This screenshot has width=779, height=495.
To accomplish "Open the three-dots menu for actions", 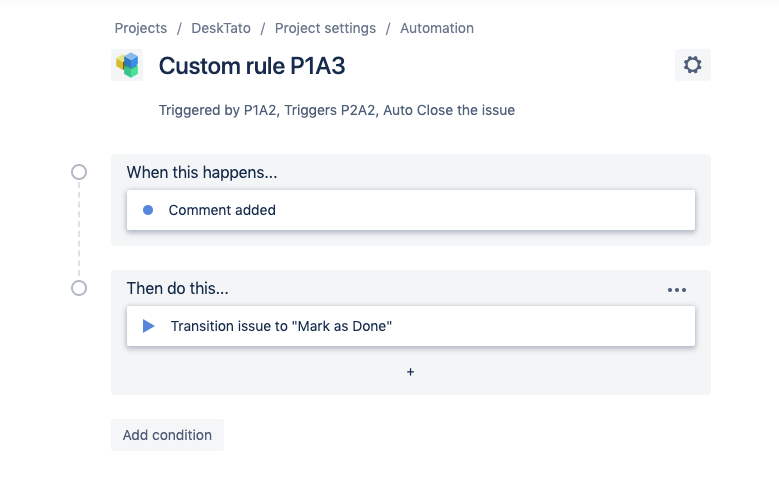I will point(677,290).
